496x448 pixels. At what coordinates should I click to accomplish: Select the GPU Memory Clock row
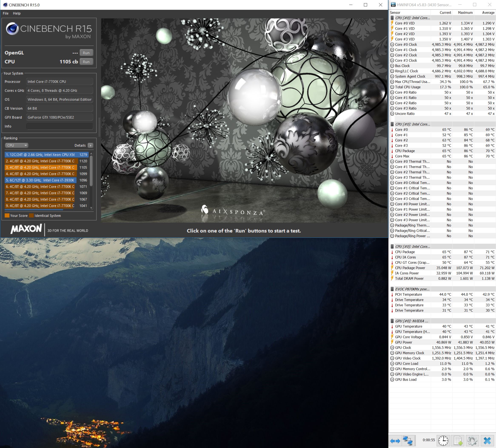pyautogui.click(x=442, y=353)
